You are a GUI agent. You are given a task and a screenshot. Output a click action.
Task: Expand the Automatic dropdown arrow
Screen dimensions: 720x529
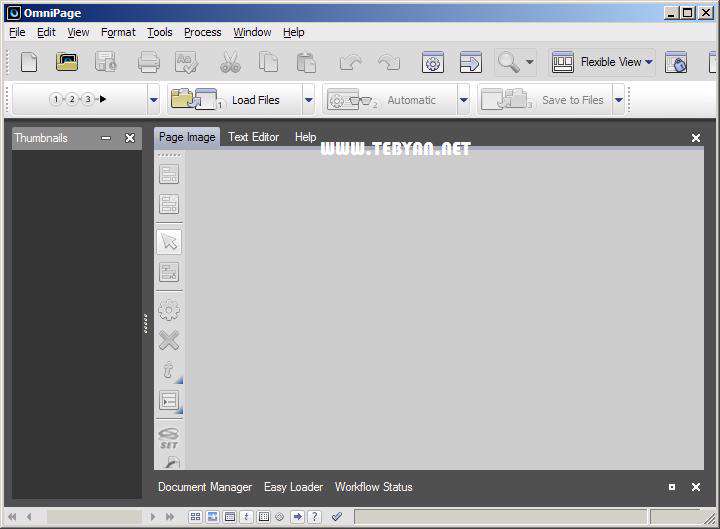pyautogui.click(x=464, y=100)
